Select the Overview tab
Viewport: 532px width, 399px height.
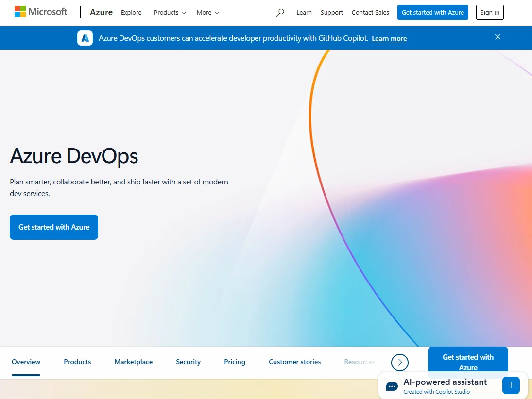point(26,362)
